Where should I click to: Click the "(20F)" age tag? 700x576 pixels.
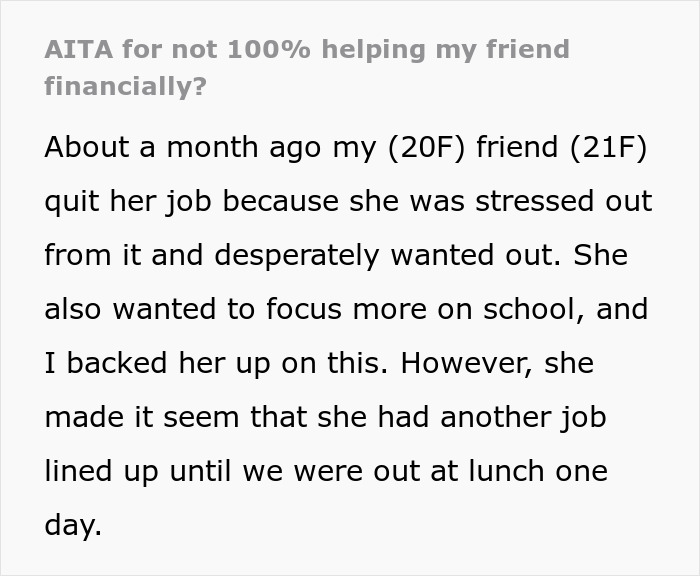pyautogui.click(x=413, y=147)
